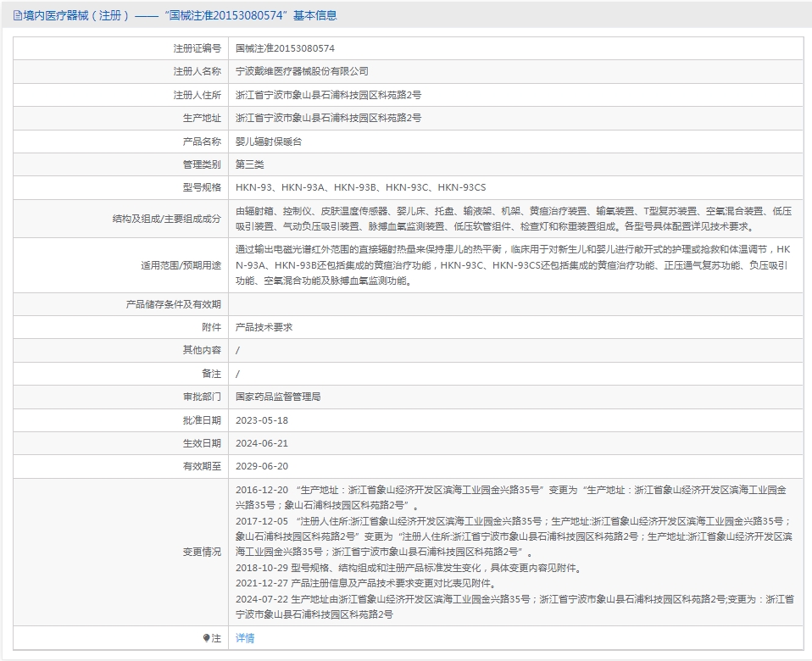Image resolution: width=812 pixels, height=661 pixels.
Task: Click the 审批部门 row label
Action: coord(202,397)
